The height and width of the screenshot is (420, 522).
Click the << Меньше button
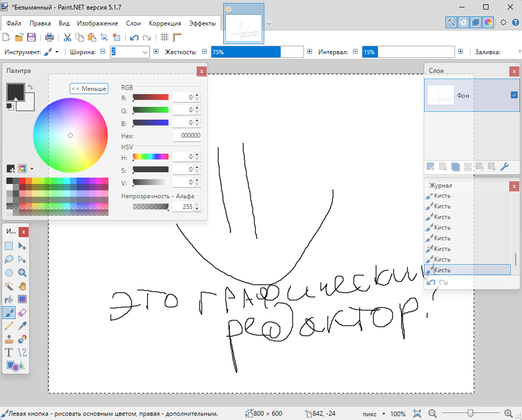click(x=89, y=89)
